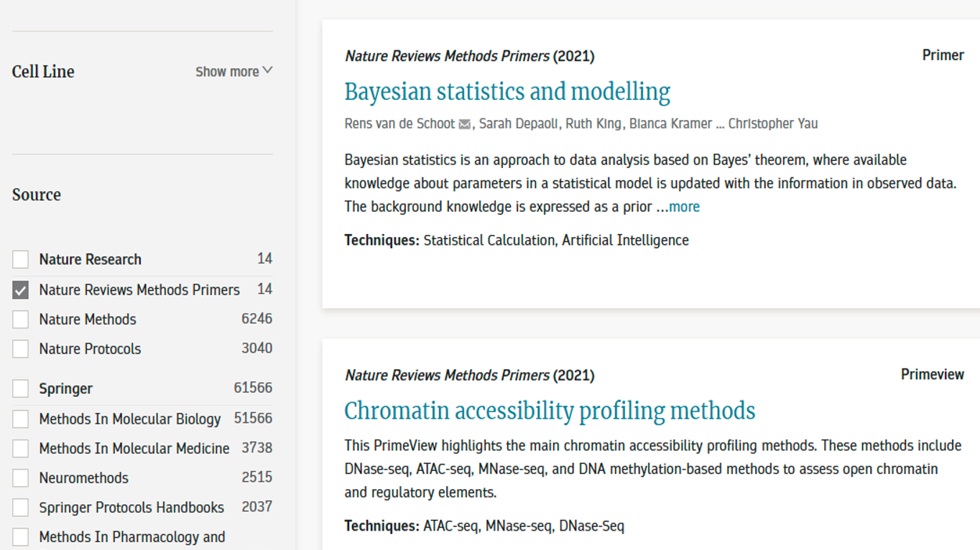
Task: Click author name Bianca Kramer
Action: pos(670,123)
